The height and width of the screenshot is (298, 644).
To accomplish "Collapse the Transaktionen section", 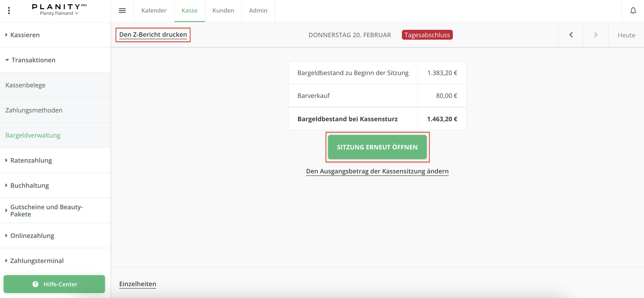I will (x=33, y=60).
